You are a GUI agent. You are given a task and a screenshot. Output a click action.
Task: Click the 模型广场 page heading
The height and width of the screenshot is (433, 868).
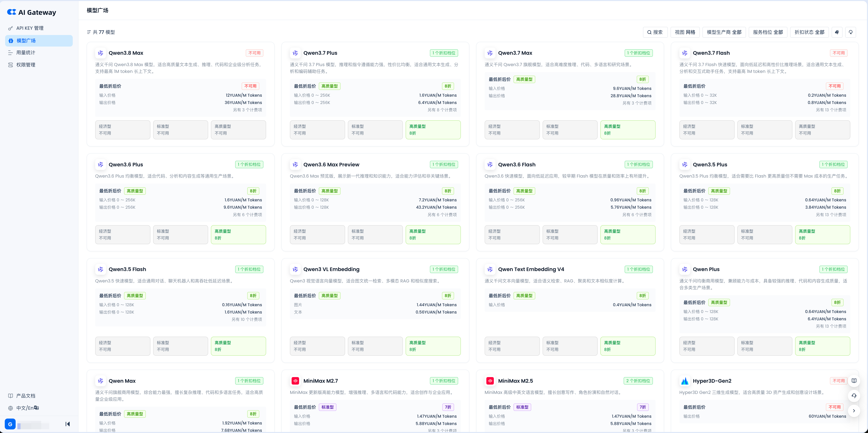coord(97,10)
